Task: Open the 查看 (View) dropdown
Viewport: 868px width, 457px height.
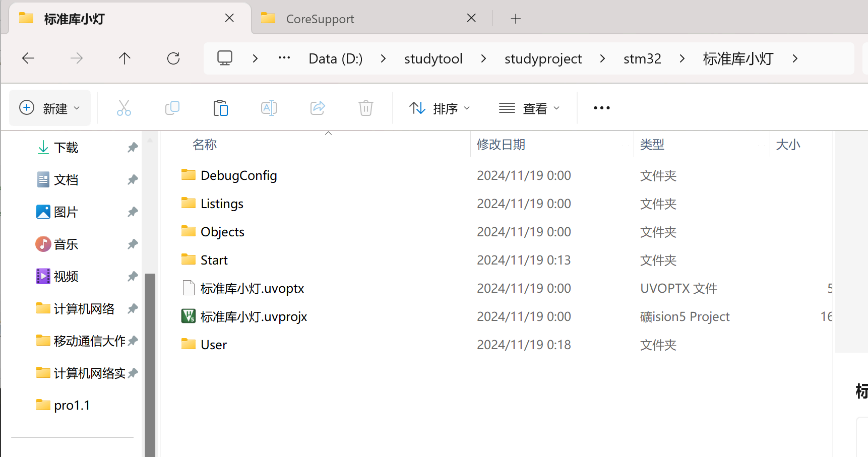Action: (529, 108)
